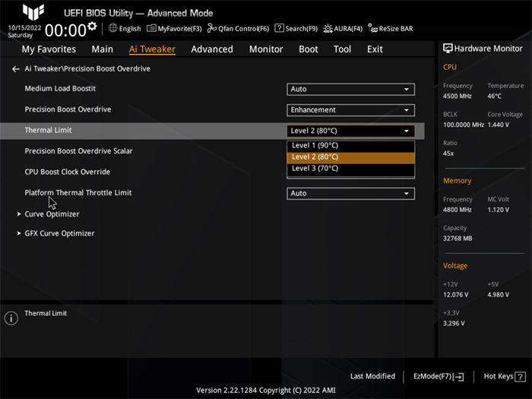
Task: Select the Ai Tweaker tab
Action: [152, 49]
